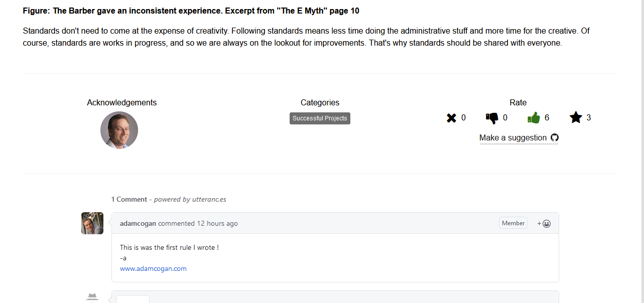
Task: Click the black star rating icon
Action: (x=576, y=117)
